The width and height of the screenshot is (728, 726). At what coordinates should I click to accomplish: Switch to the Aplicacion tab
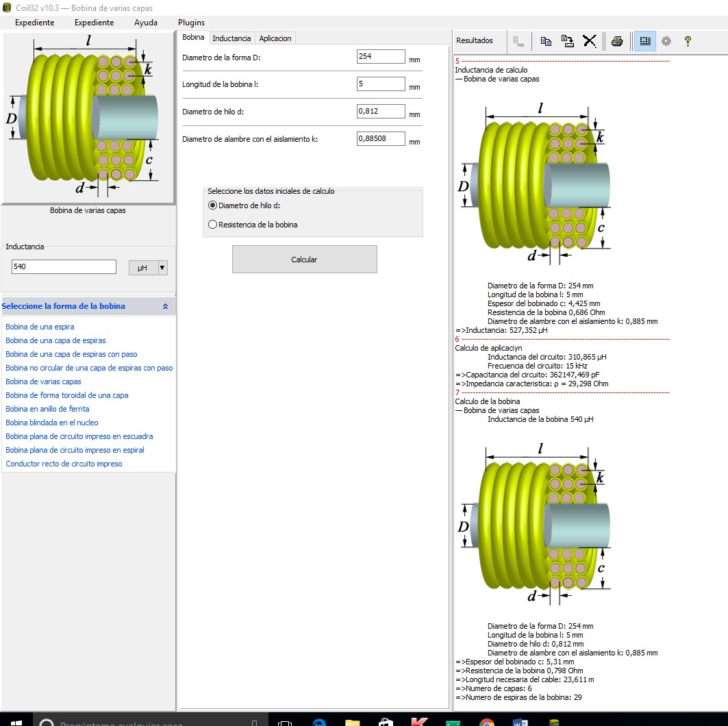[x=275, y=38]
